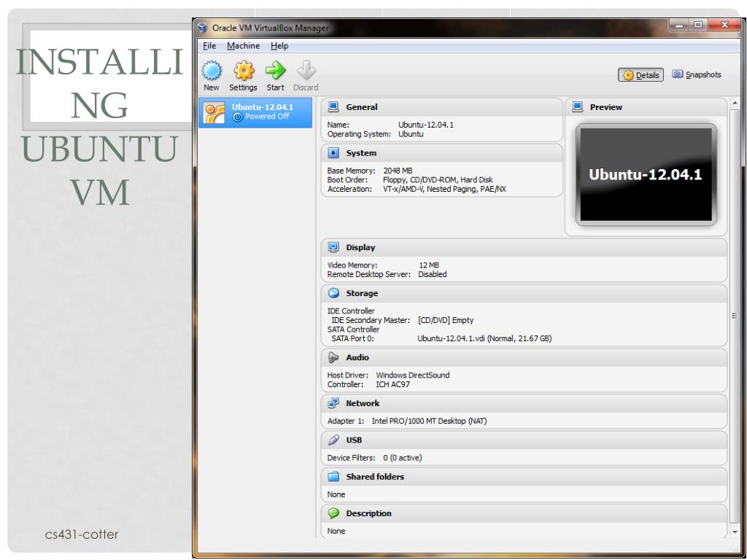Image resolution: width=747 pixels, height=560 pixels.
Task: Click the Base Memory 2048 MB value
Action: point(398,171)
